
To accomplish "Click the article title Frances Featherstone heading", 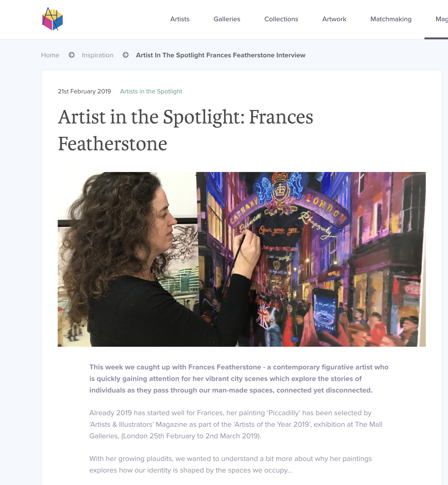I will click(185, 130).
